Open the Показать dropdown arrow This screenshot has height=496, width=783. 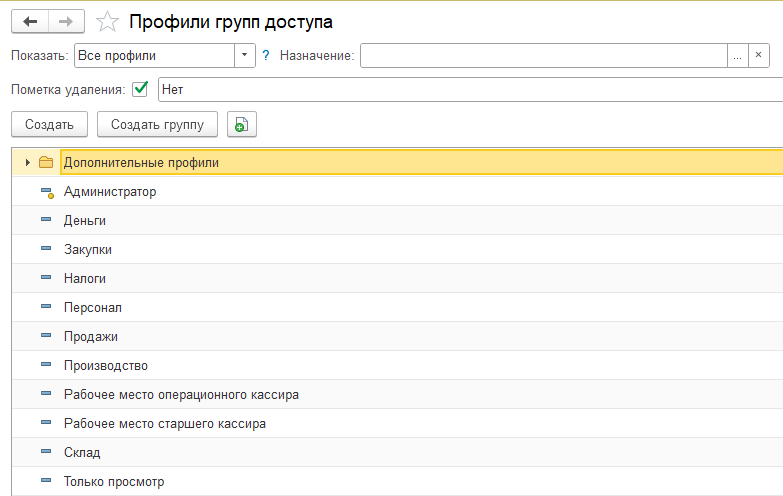[245, 55]
